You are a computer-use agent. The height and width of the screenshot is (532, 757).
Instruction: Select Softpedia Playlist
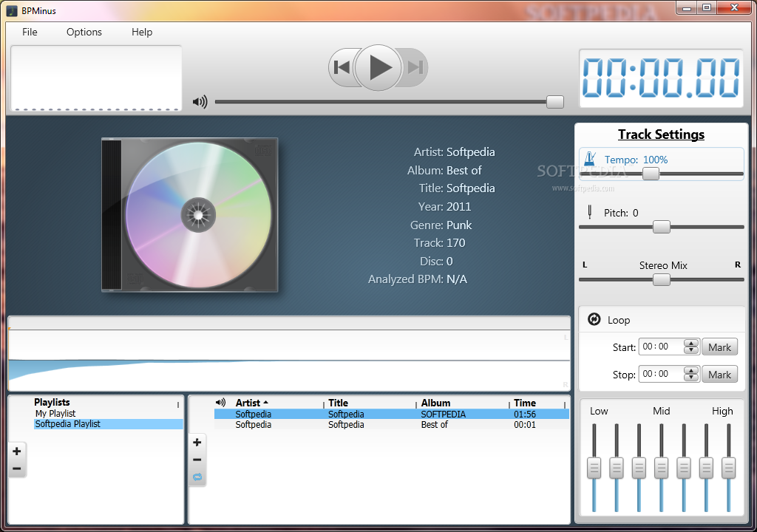point(108,424)
